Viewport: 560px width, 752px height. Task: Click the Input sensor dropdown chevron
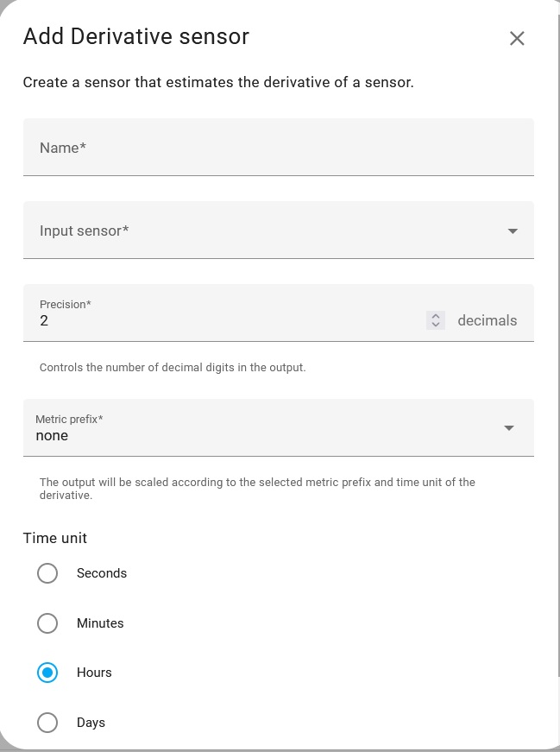513,231
